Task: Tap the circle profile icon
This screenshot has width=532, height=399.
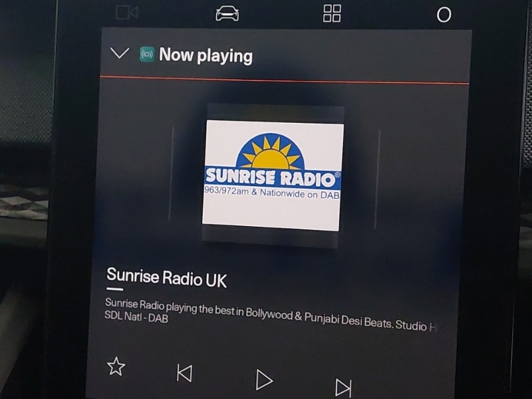Action: click(444, 15)
